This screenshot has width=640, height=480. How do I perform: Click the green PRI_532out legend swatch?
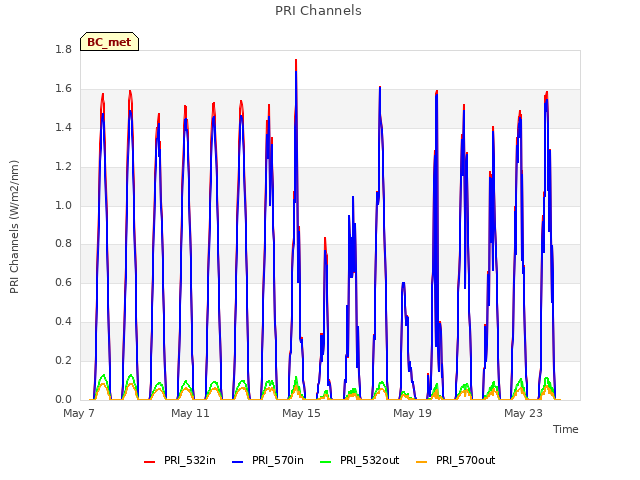(325, 462)
